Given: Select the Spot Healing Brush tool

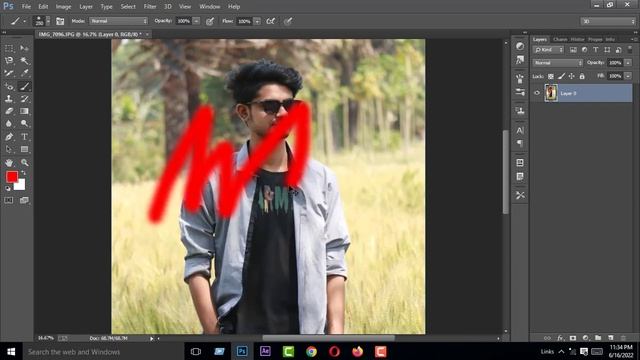Looking at the screenshot, I should 9,86.
